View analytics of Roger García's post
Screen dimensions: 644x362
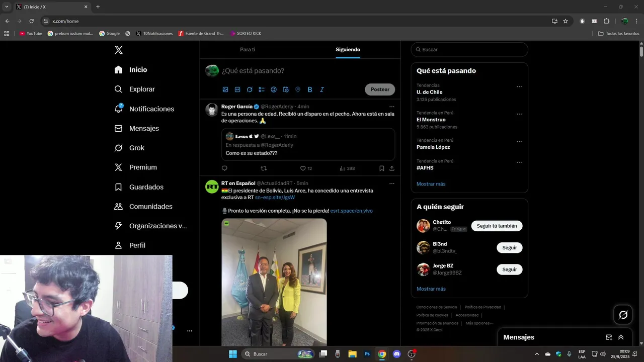347,168
